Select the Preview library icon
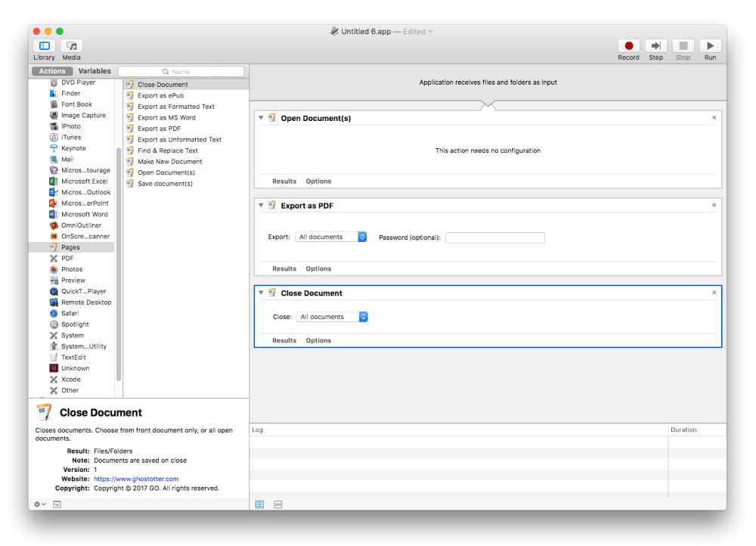 54,281
